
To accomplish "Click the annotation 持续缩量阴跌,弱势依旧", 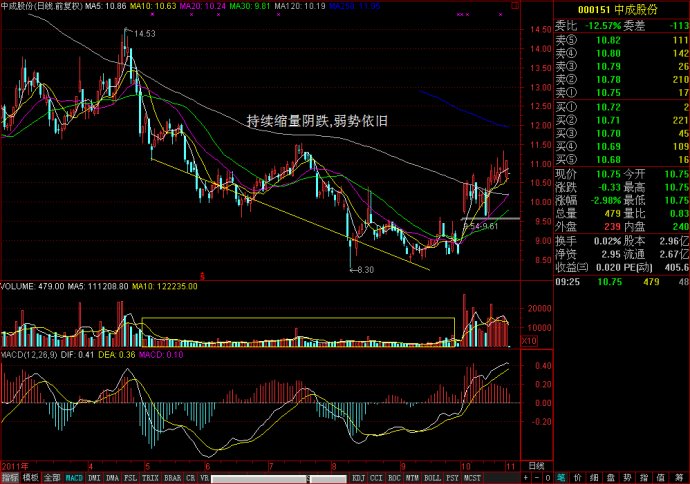I will click(317, 121).
